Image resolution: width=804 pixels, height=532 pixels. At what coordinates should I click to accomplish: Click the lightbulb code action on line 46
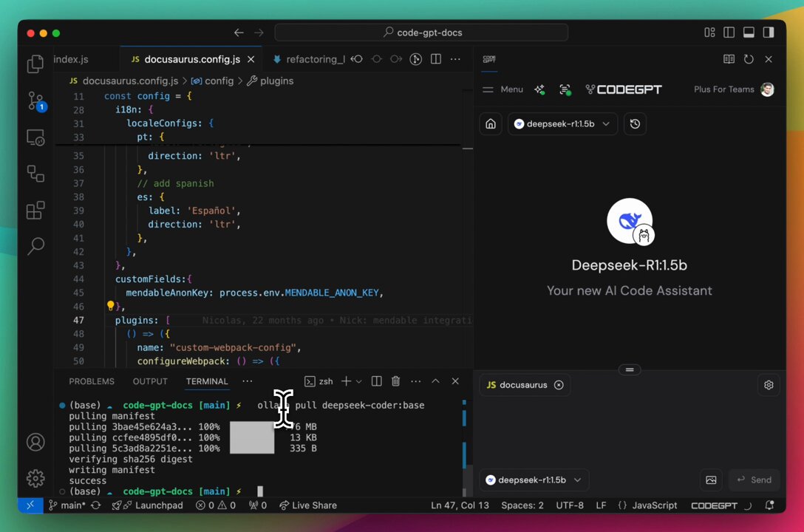pyautogui.click(x=109, y=306)
